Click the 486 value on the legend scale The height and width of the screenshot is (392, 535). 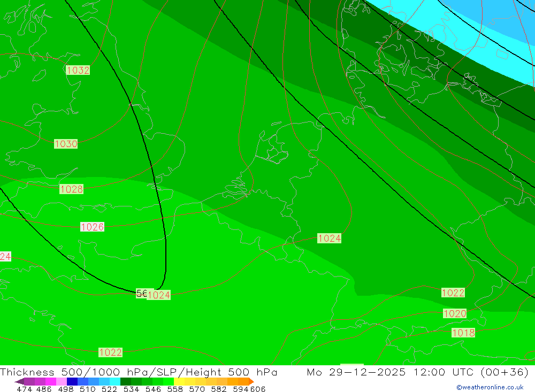click(x=44, y=389)
